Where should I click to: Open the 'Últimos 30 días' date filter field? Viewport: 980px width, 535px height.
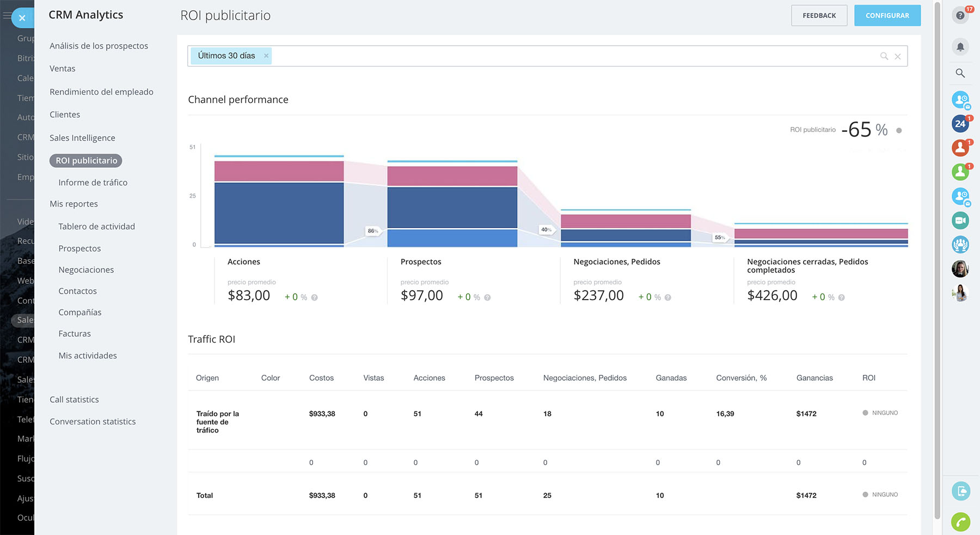[x=226, y=56]
